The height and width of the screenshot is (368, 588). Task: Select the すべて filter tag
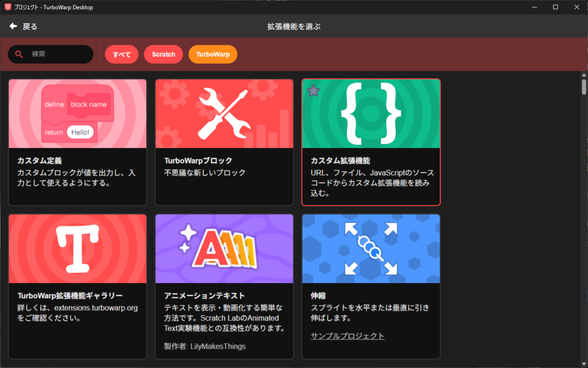[122, 55]
